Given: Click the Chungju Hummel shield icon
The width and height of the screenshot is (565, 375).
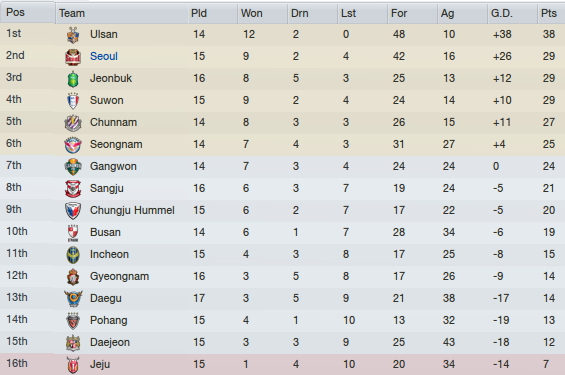Looking at the screenshot, I should point(73,211).
